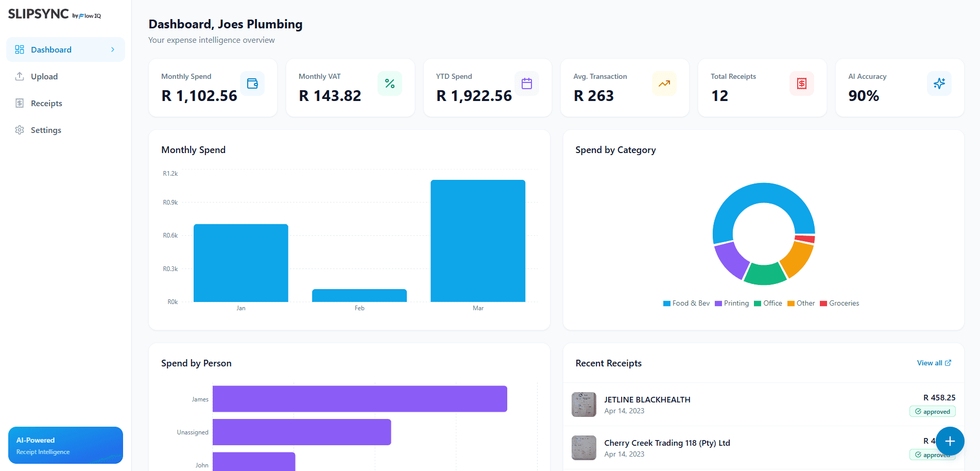
Task: Click the sparkle icon on AI Accuracy card
Action: (x=939, y=83)
